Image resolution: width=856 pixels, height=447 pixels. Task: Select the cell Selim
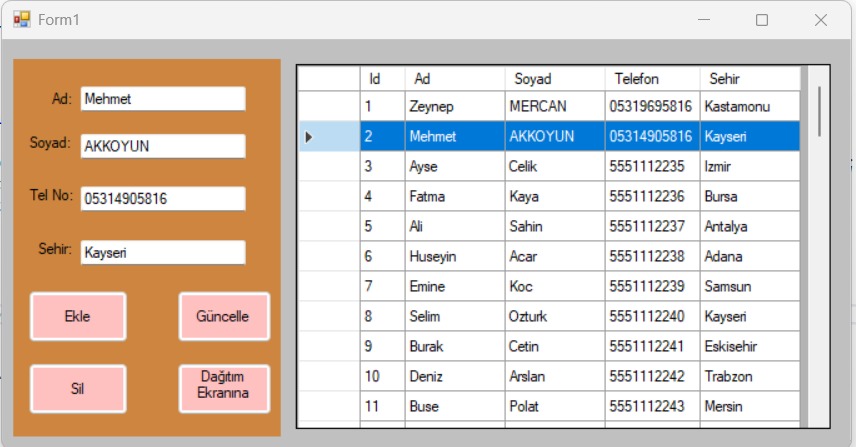click(455, 317)
